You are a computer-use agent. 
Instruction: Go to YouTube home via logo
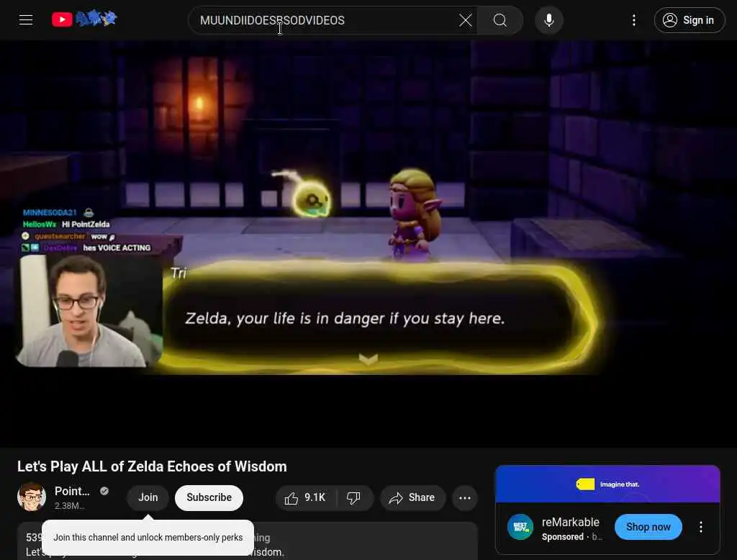(x=85, y=19)
